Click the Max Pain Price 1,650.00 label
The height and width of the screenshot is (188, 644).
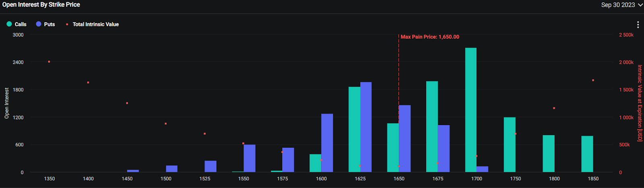pos(430,37)
